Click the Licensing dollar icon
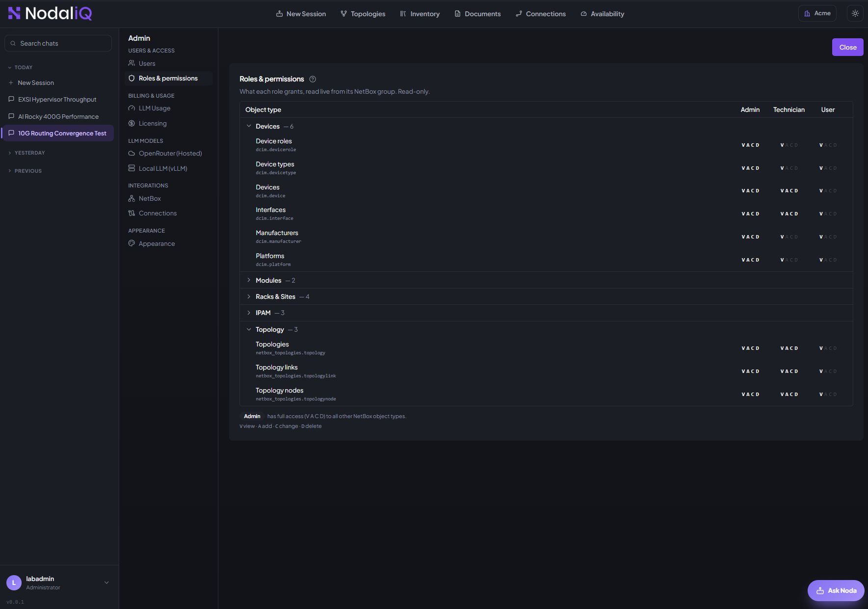This screenshot has width=868, height=609. tap(132, 123)
